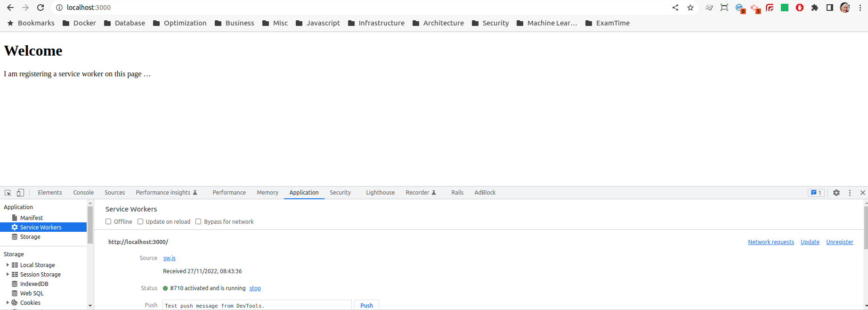Viewport: 868px width, 310px height.
Task: Open the user profile avatar
Action: 845,8
